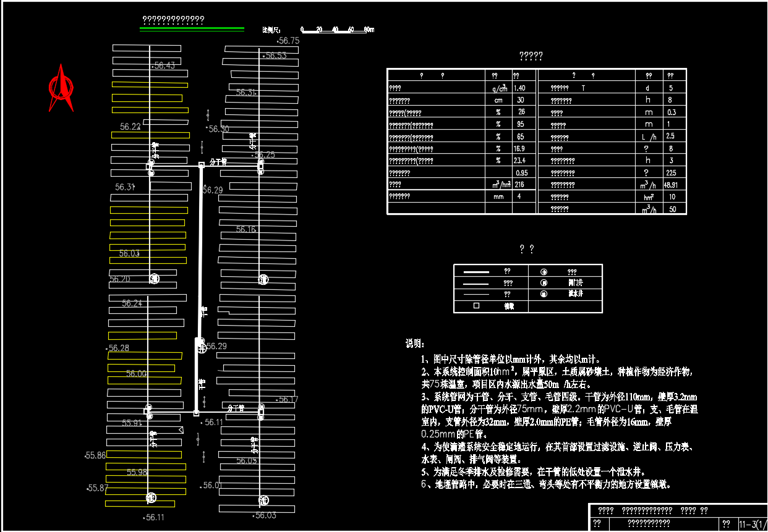Select the elevation label 55.87
The height and width of the screenshot is (532, 768).
click(98, 488)
